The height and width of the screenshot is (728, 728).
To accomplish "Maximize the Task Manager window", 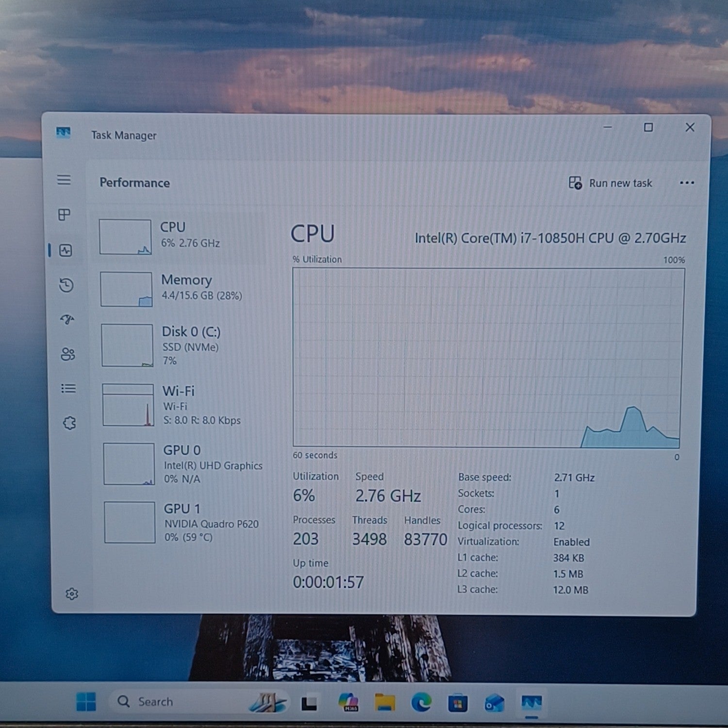I will [648, 127].
